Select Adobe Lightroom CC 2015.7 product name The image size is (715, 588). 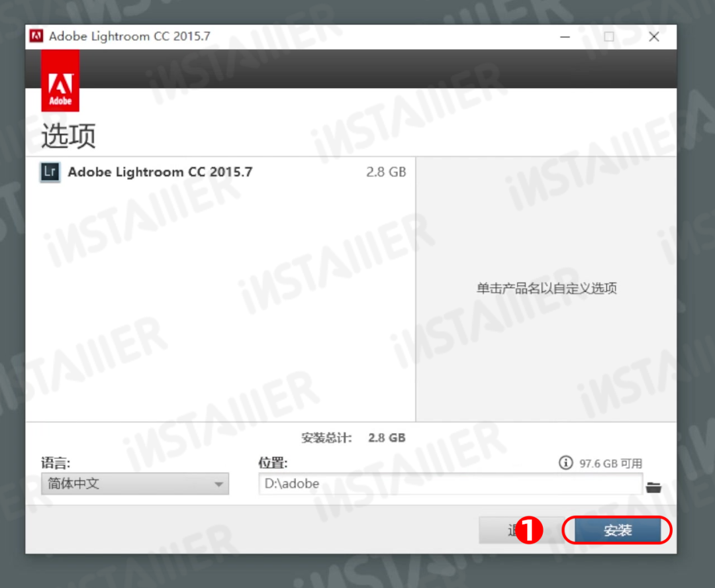[160, 172]
